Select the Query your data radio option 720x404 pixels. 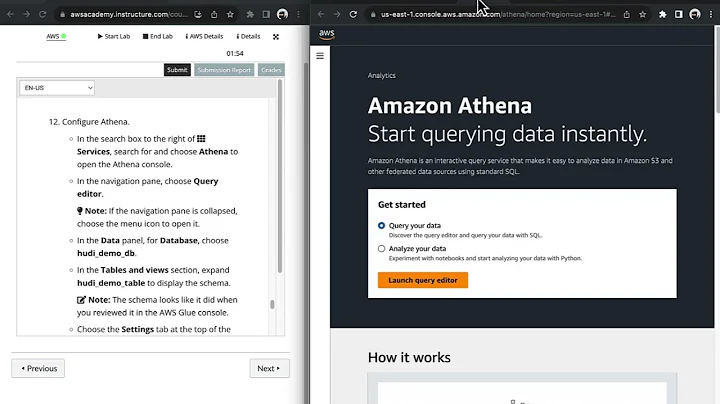(382, 225)
